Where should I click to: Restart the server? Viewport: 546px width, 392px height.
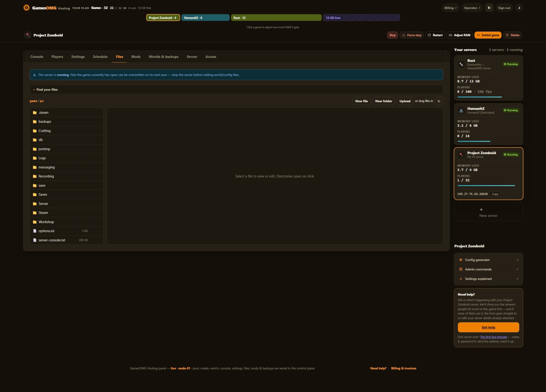[x=435, y=35]
